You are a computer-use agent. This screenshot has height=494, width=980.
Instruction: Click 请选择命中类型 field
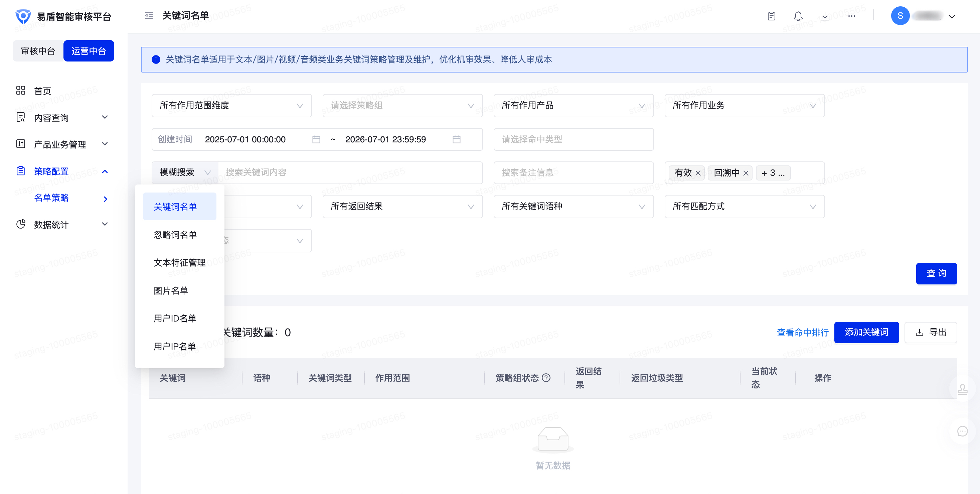pos(574,139)
